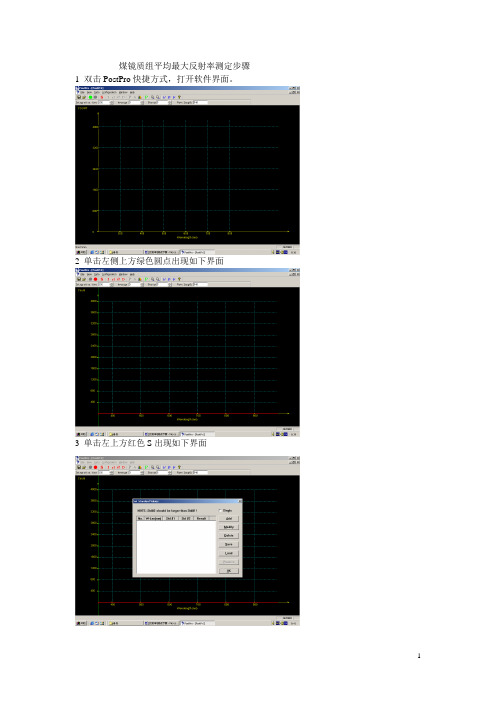
Task: Click the Modify button in the dialog
Action: (229, 527)
